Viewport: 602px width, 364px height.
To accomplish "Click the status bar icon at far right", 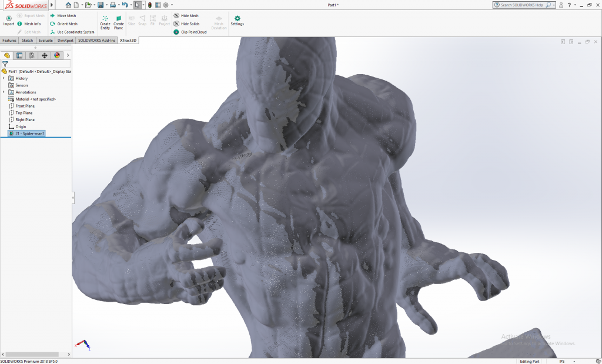I will 598,361.
